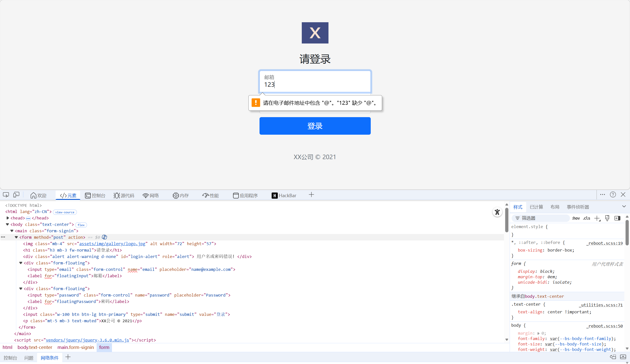Collapse the main form-signin node
Screen dimensions: 630x364
[x=12, y=231]
